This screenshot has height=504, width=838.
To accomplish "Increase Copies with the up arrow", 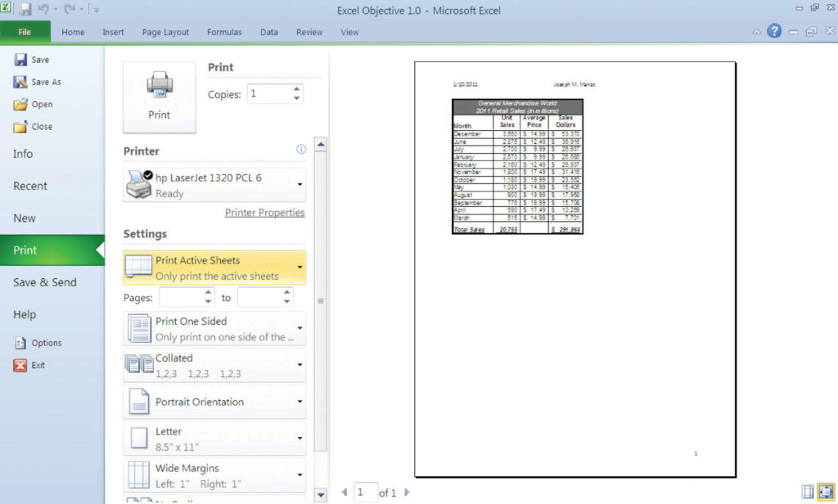I will tap(296, 88).
